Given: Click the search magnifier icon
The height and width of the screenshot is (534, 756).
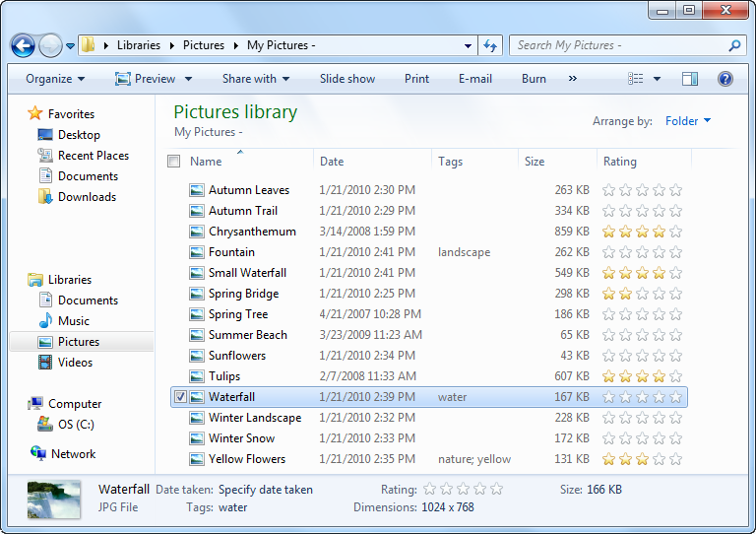Looking at the screenshot, I should pyautogui.click(x=734, y=45).
